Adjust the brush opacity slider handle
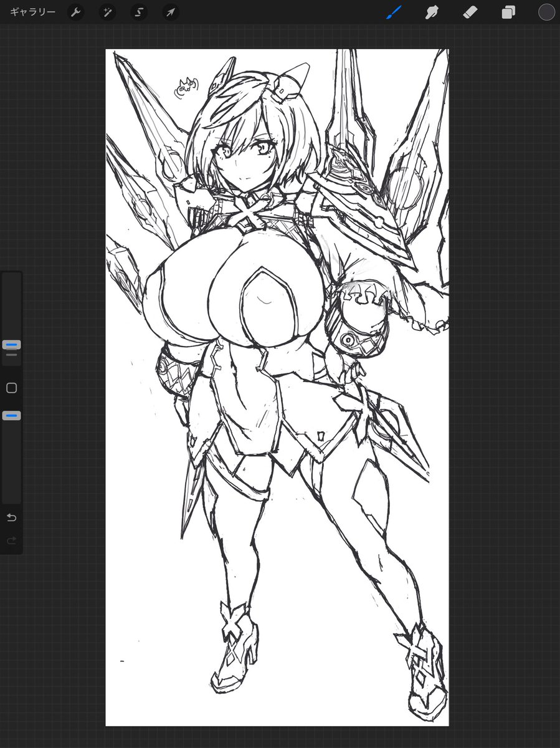Image resolution: width=560 pixels, height=748 pixels. pyautogui.click(x=11, y=416)
